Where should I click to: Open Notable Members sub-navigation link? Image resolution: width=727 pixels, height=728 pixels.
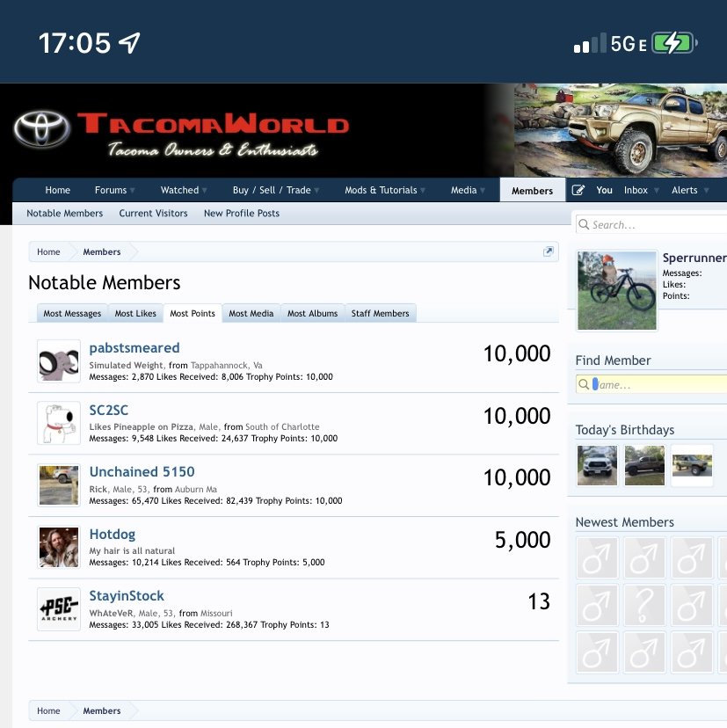[64, 213]
